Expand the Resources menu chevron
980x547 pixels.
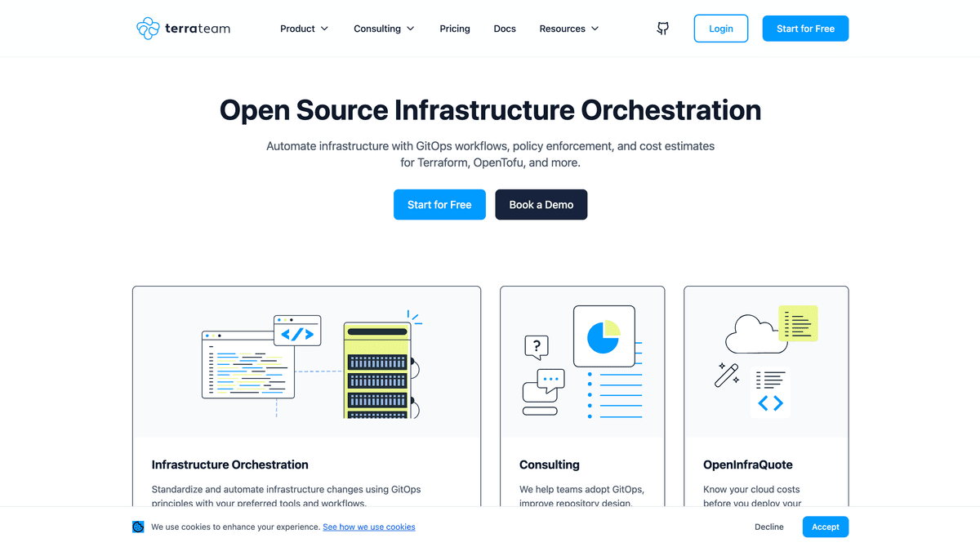pyautogui.click(x=595, y=29)
